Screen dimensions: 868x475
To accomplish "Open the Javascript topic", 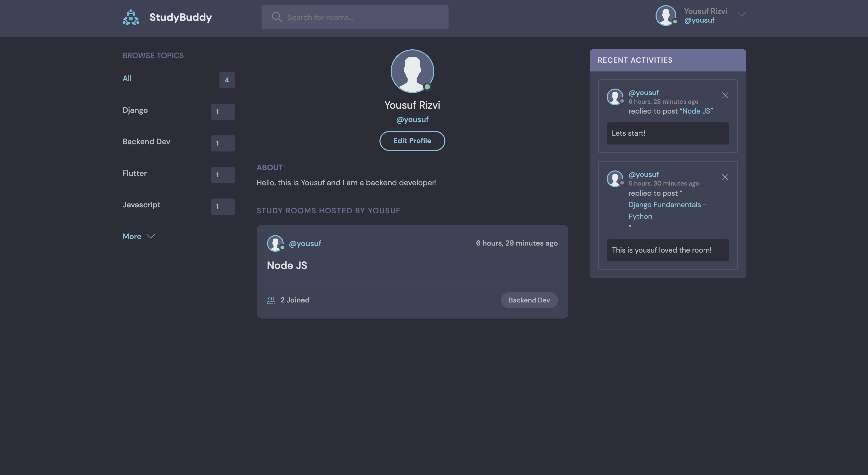I will 141,205.
